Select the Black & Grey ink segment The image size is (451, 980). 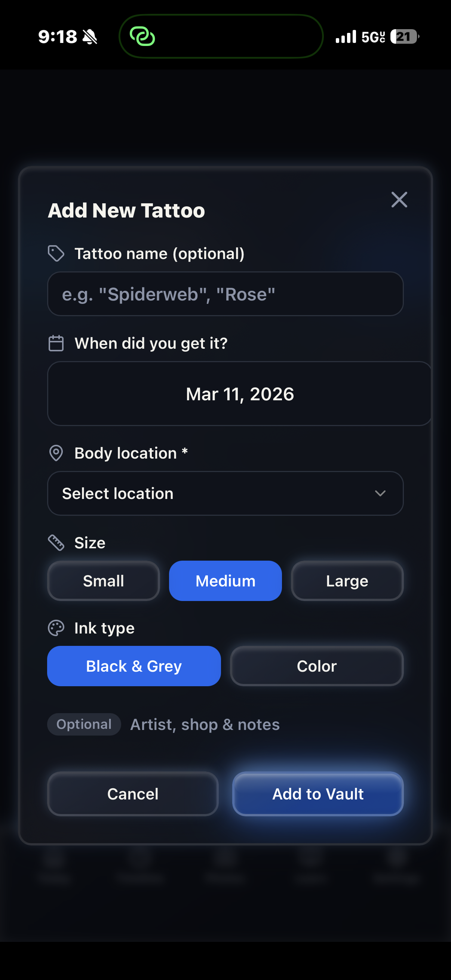tap(134, 666)
